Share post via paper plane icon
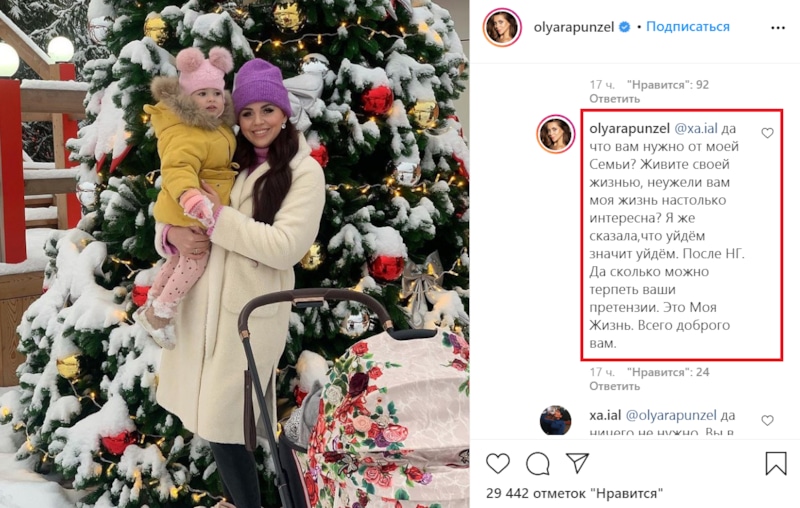This screenshot has height=508, width=800. coord(578,463)
